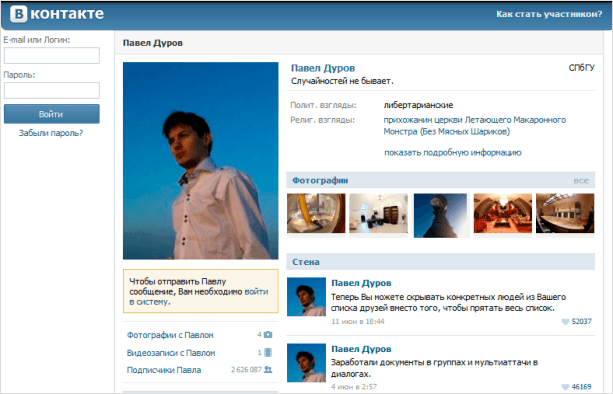Viewport: 613px width, 394px height.
Task: Click the Войти login button
Action: (52, 114)
